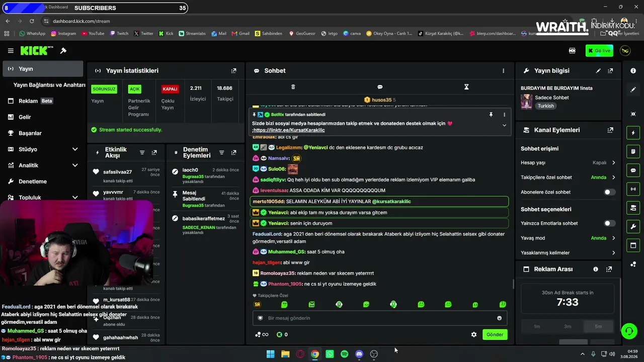The height and width of the screenshot is (362, 644).
Task: Open chat settings gear icon
Action: [x=473, y=334]
